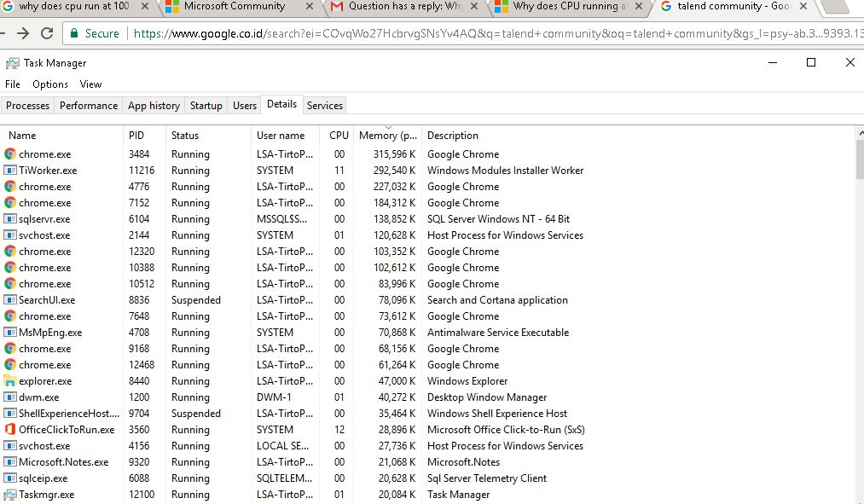The height and width of the screenshot is (504, 864).
Task: Click the chrome.exe icon for PID 7648
Action: pos(10,316)
